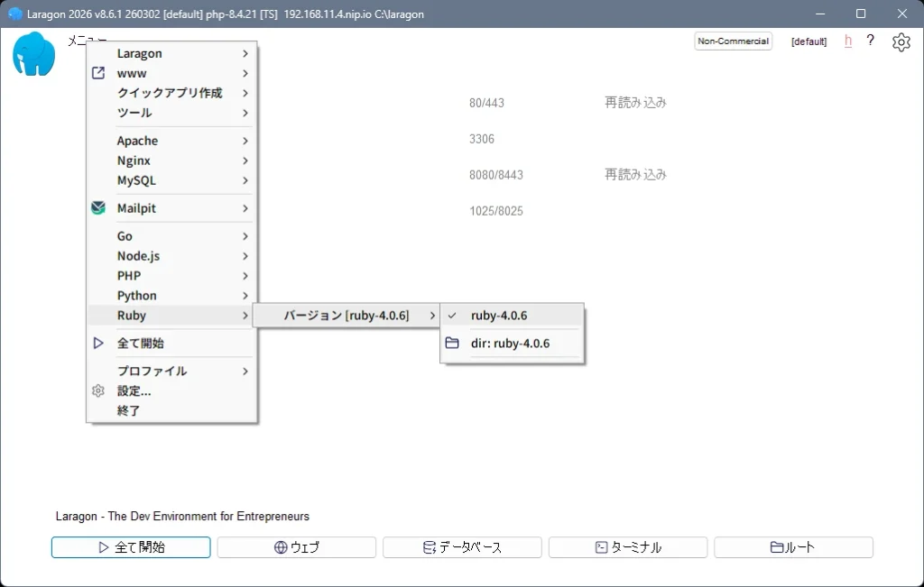Click 'The Dev Environment for Entrepreneurs' tagline

click(x=208, y=517)
